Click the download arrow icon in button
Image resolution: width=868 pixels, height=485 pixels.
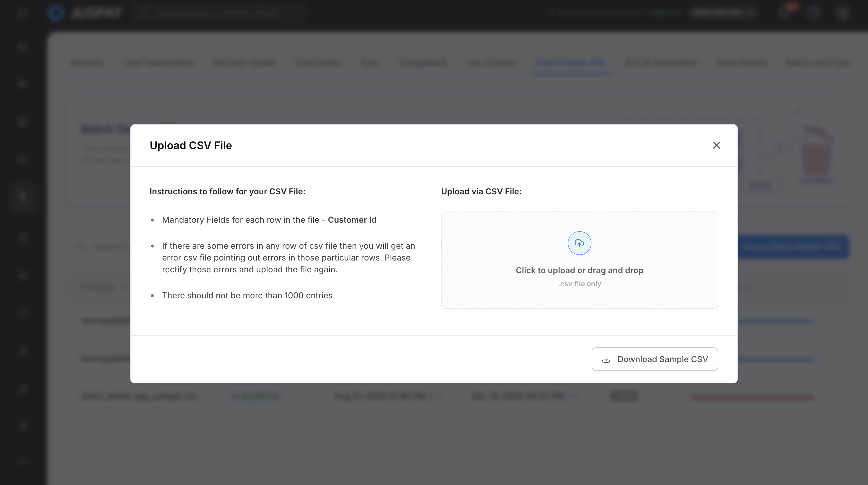[606, 359]
